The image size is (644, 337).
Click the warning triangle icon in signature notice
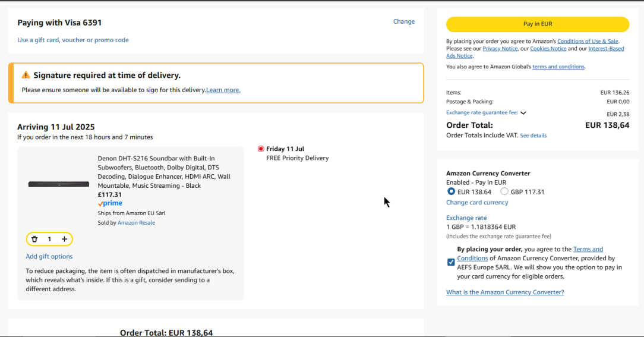[x=26, y=75]
